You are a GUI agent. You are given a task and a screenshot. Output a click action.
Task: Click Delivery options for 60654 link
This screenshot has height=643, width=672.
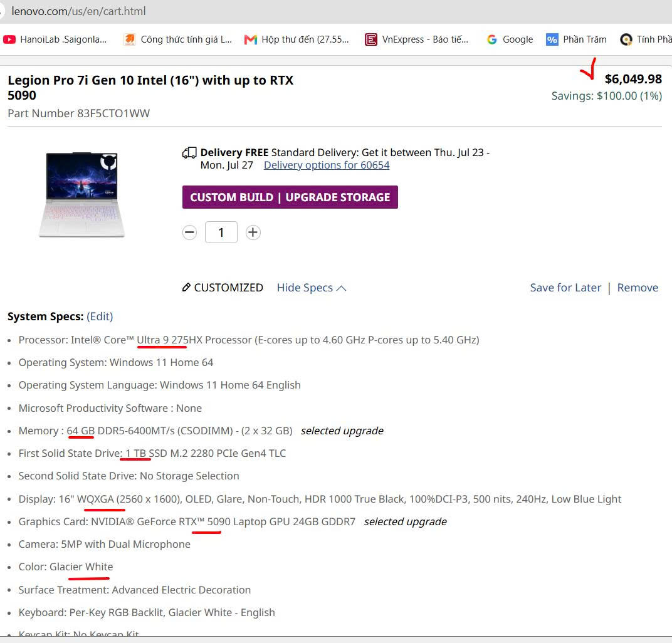327,165
